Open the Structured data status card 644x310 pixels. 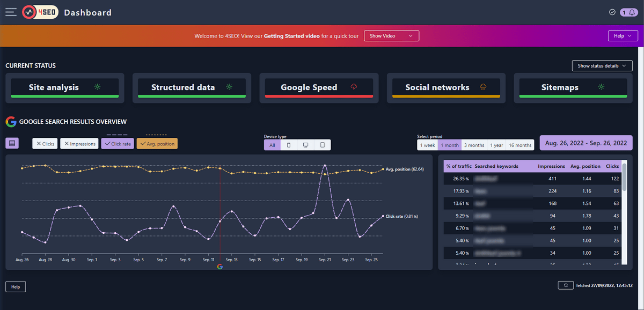click(192, 88)
